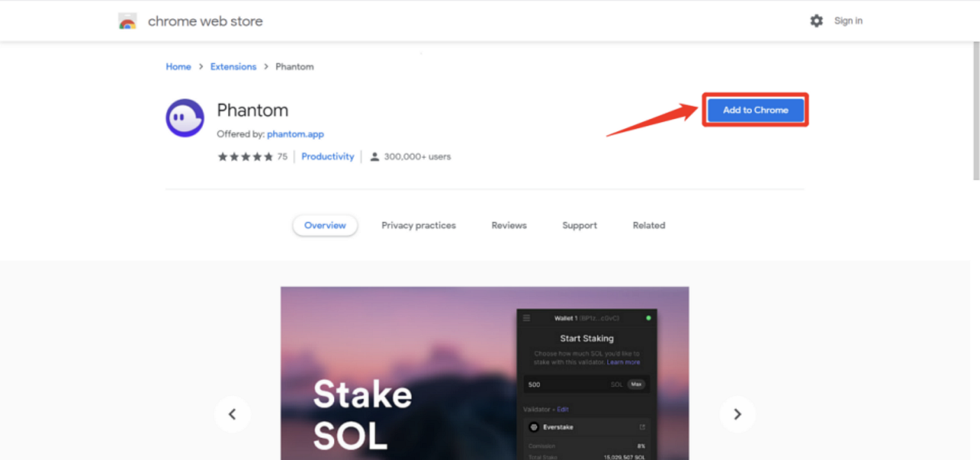Click the 500 SOL amount field
The width and height of the screenshot is (980, 460).
coord(587,384)
